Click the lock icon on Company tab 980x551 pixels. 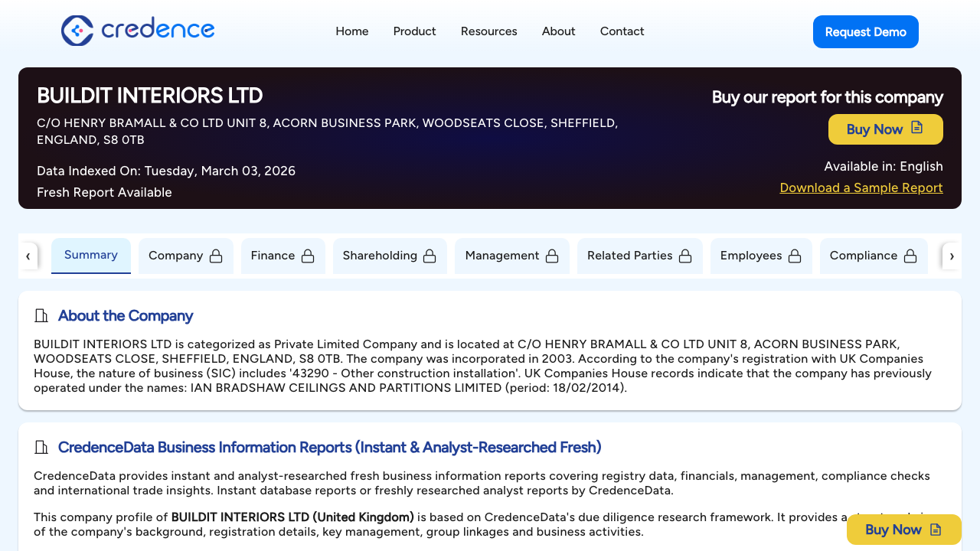click(216, 256)
